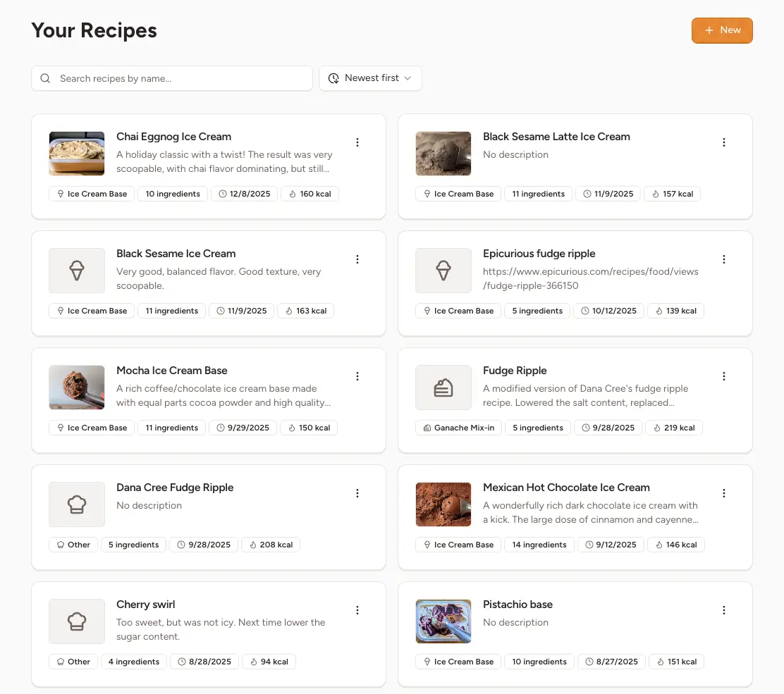Open the three-dot menu on Chai Eggnog card
The height and width of the screenshot is (694, 784).
pyautogui.click(x=357, y=142)
